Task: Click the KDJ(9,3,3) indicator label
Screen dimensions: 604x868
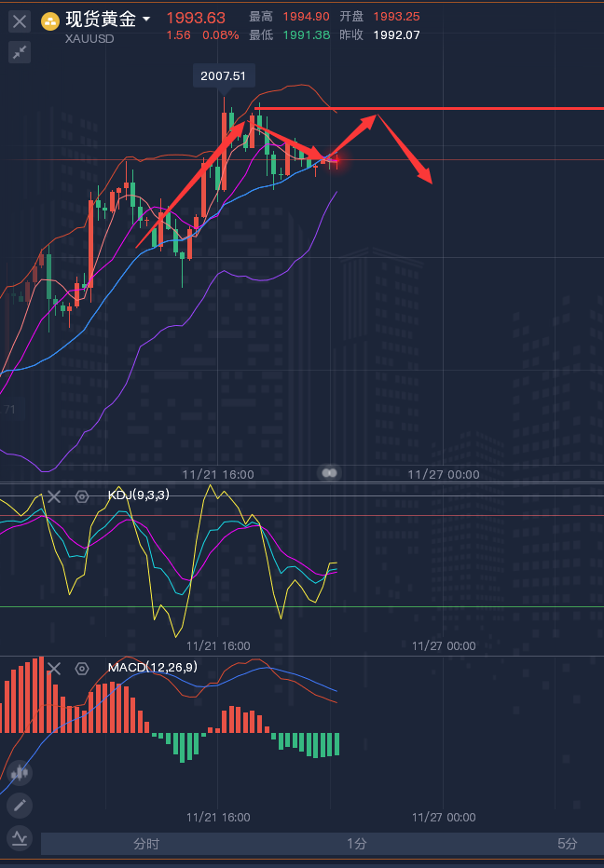Action: (x=138, y=495)
